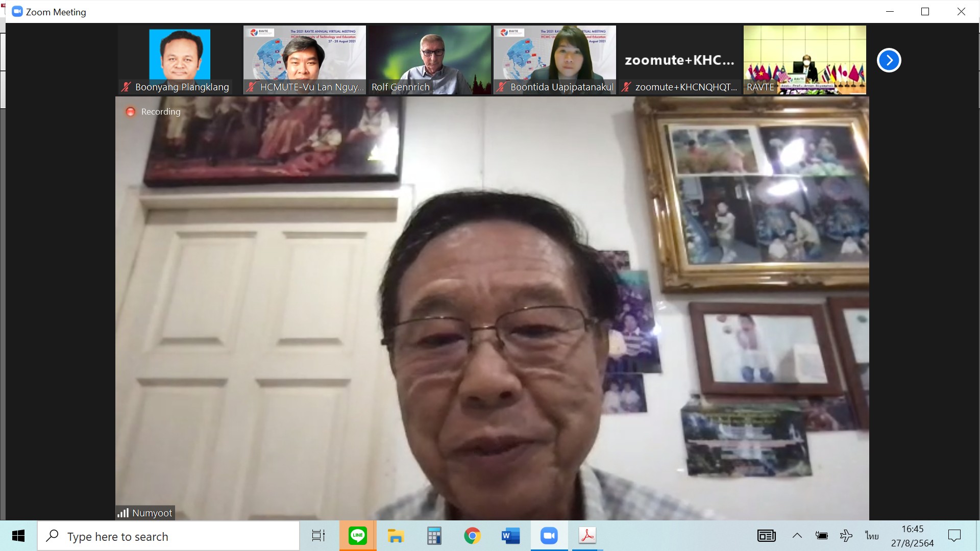Screen dimensions: 980x551
Task: Select Boontida Uapipatanakul video thumbnail
Action: [554, 60]
